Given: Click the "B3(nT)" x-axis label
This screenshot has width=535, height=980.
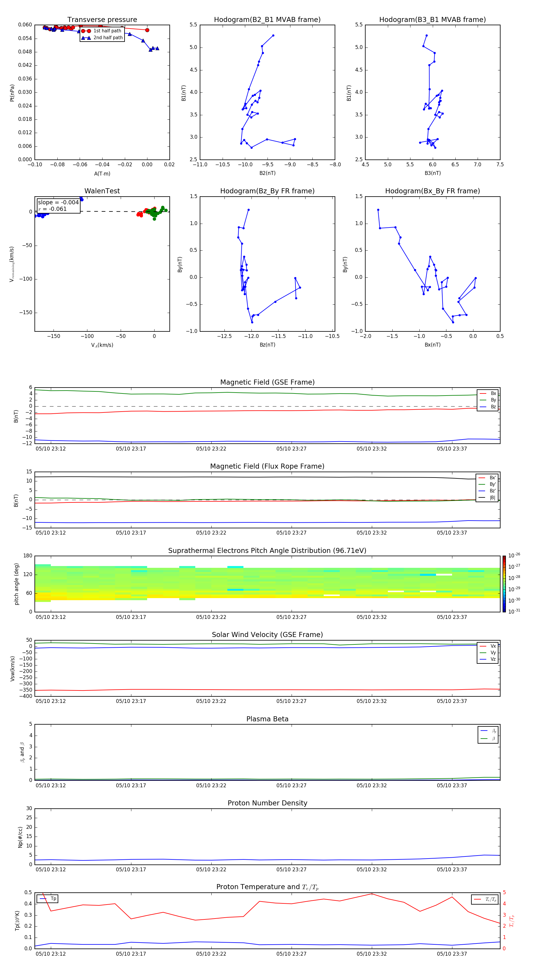Looking at the screenshot, I should point(432,173).
